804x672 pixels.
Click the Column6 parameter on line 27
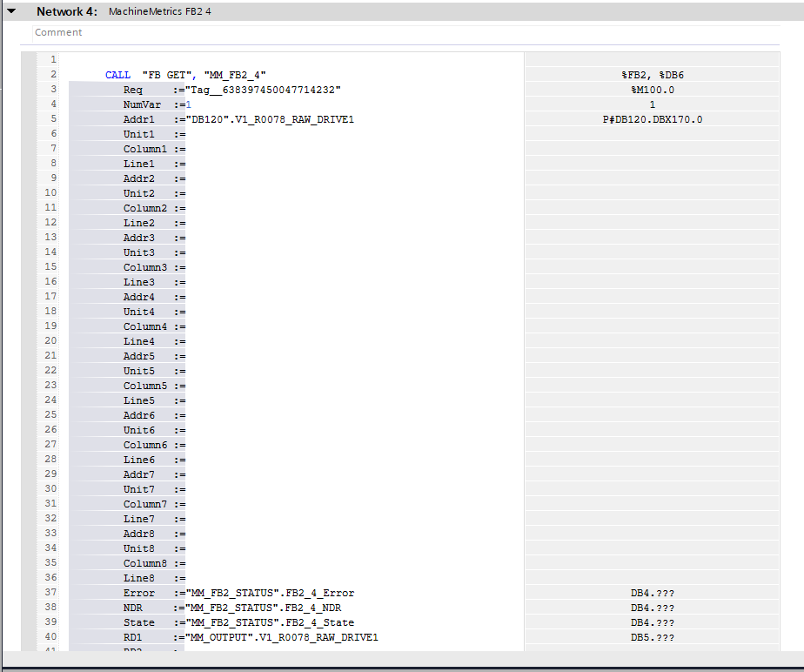click(x=145, y=446)
